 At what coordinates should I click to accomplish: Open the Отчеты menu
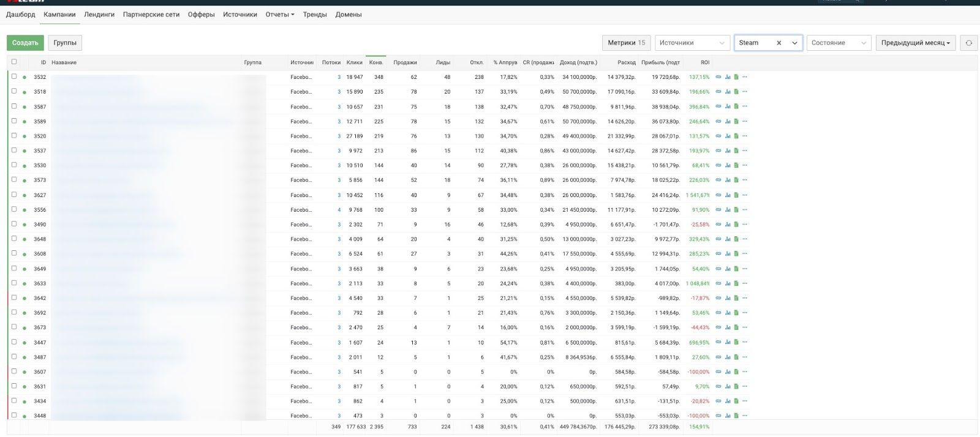click(279, 15)
